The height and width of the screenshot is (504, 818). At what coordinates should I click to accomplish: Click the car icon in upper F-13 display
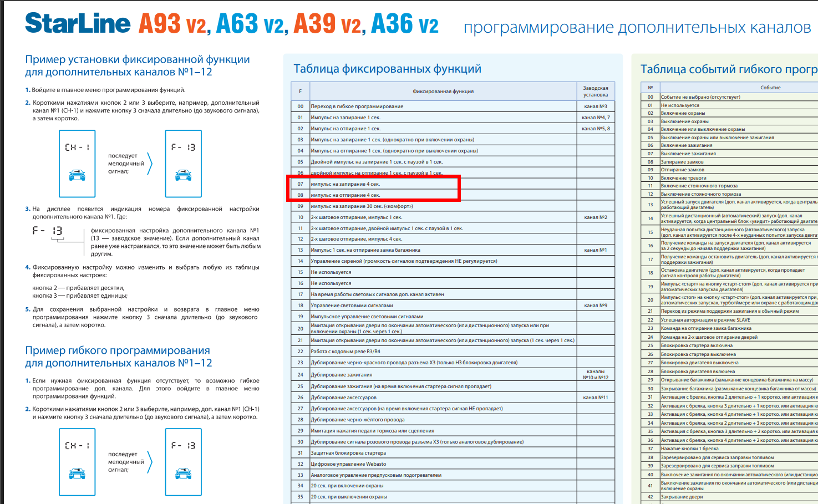pyautogui.click(x=183, y=176)
